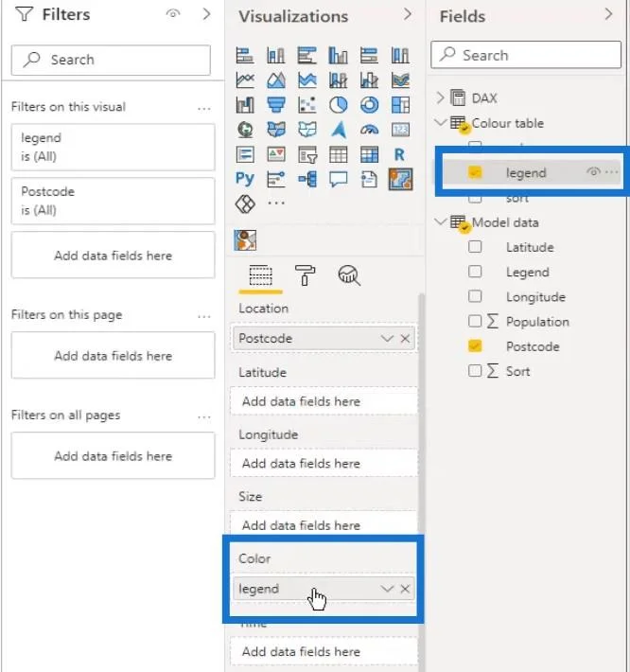Collapse the Fields pane arrow
The width and height of the screenshot is (630, 672).
tap(608, 14)
